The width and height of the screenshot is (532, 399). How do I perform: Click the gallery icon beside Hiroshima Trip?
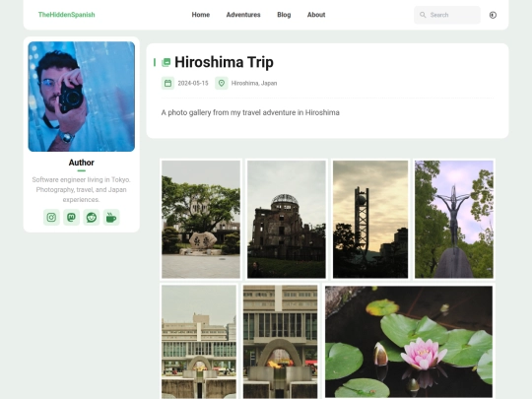tap(166, 62)
